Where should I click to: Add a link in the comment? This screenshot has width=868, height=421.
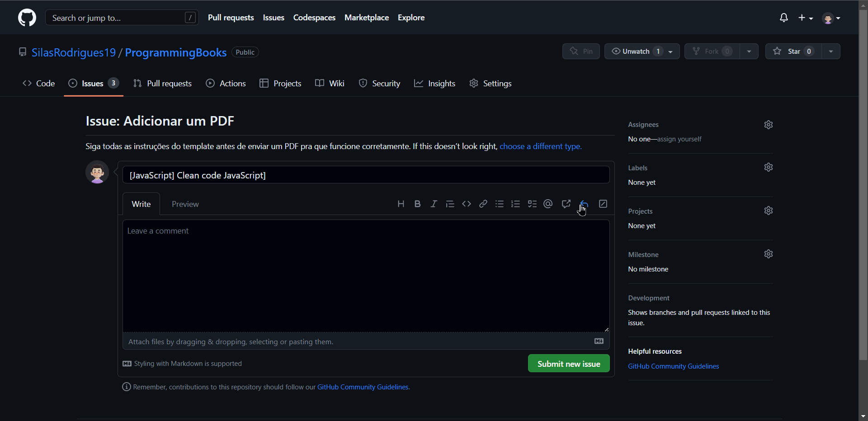pos(483,204)
